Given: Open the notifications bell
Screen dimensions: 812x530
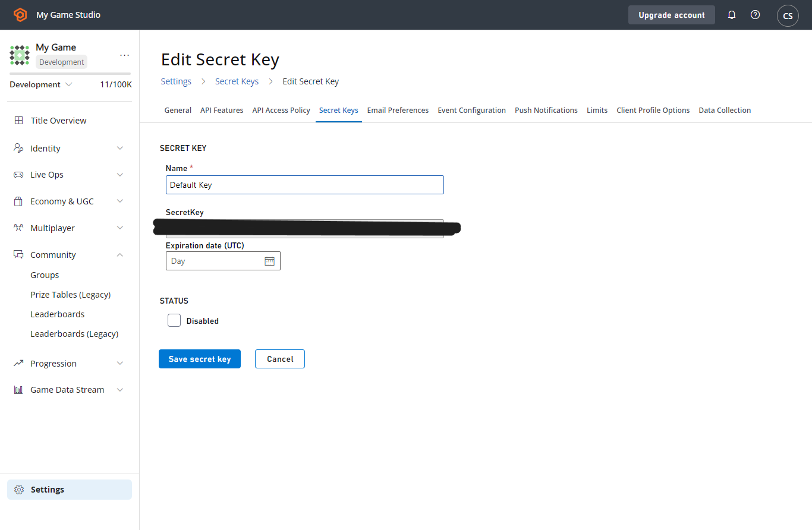Looking at the screenshot, I should [732, 15].
